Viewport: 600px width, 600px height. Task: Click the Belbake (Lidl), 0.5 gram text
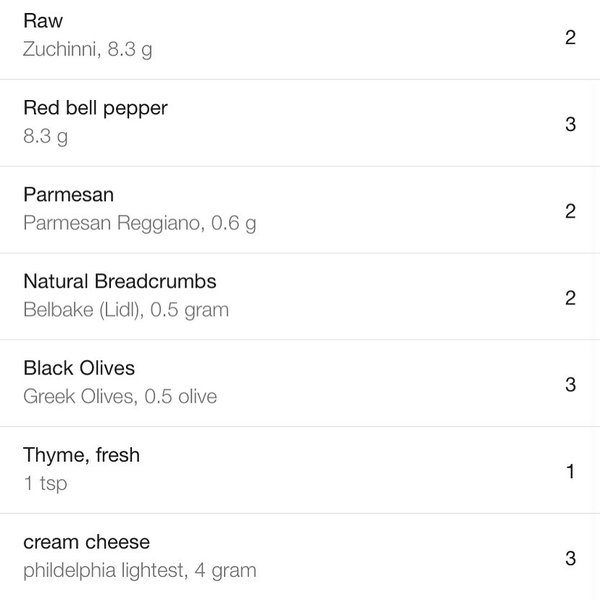[x=126, y=310]
